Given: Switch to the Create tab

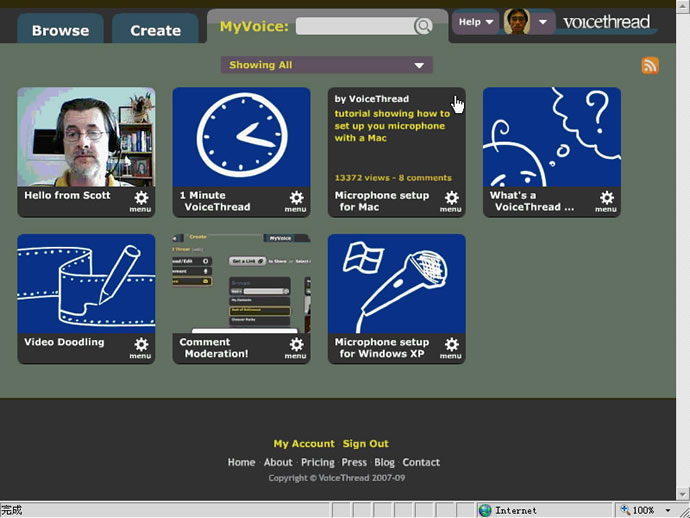Looking at the screenshot, I should click(x=155, y=30).
